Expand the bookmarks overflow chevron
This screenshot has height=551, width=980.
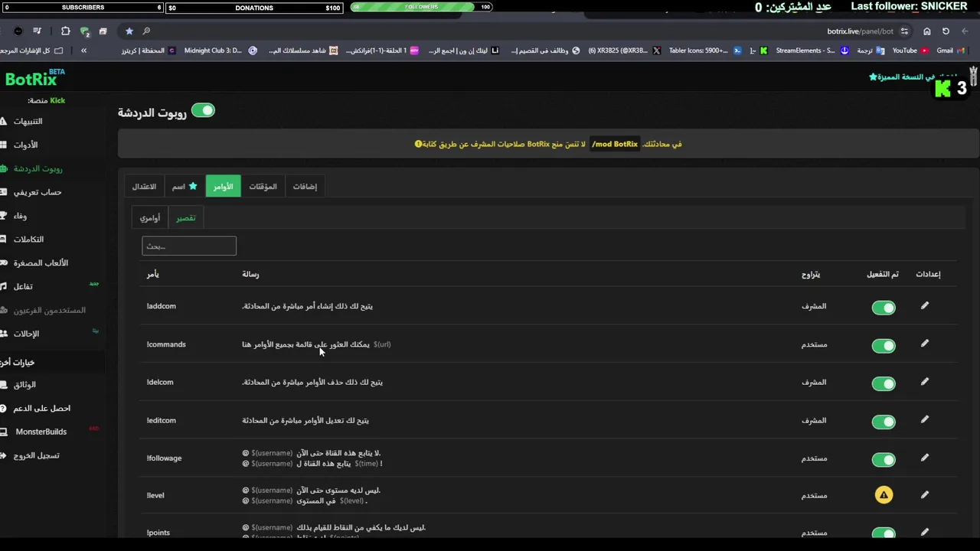pyautogui.click(x=83, y=51)
